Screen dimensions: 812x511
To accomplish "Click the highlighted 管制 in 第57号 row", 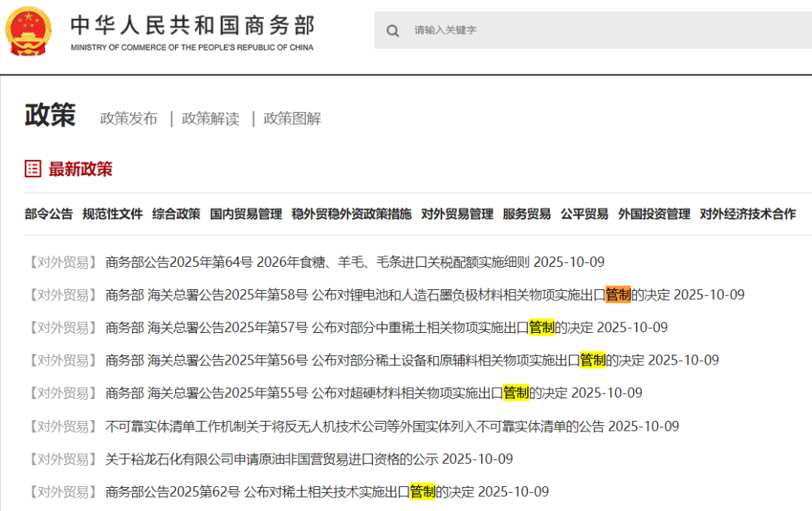I will pos(541,327).
